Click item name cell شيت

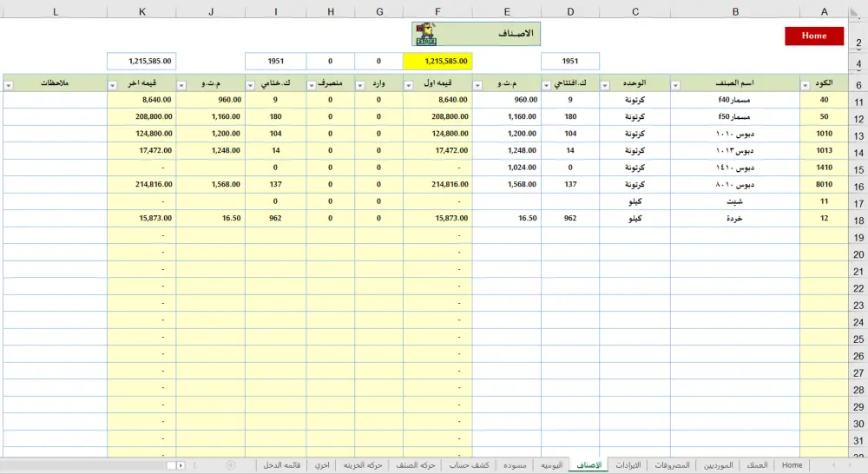click(x=735, y=201)
